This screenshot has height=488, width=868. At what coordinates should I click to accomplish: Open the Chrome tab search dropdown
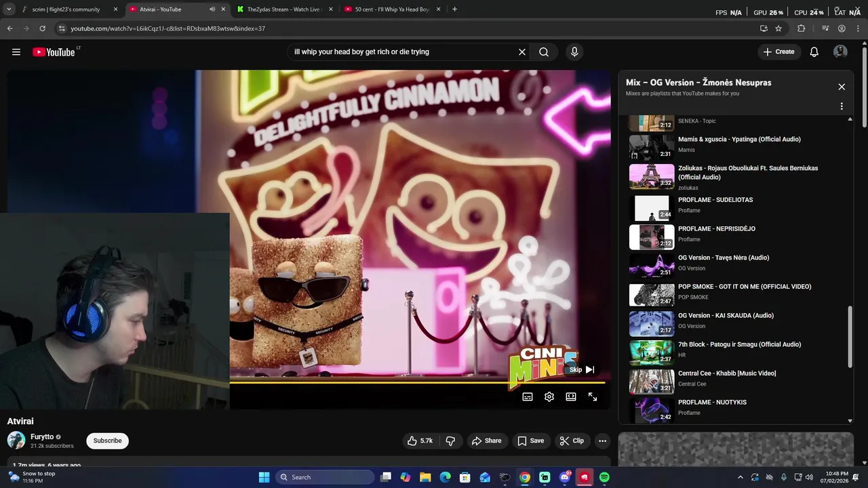pos(9,9)
